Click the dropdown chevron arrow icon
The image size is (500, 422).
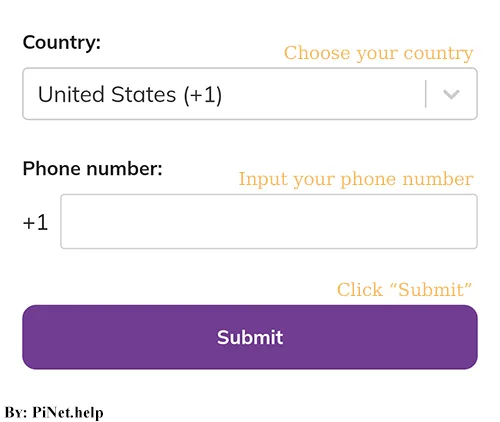pyautogui.click(x=451, y=94)
